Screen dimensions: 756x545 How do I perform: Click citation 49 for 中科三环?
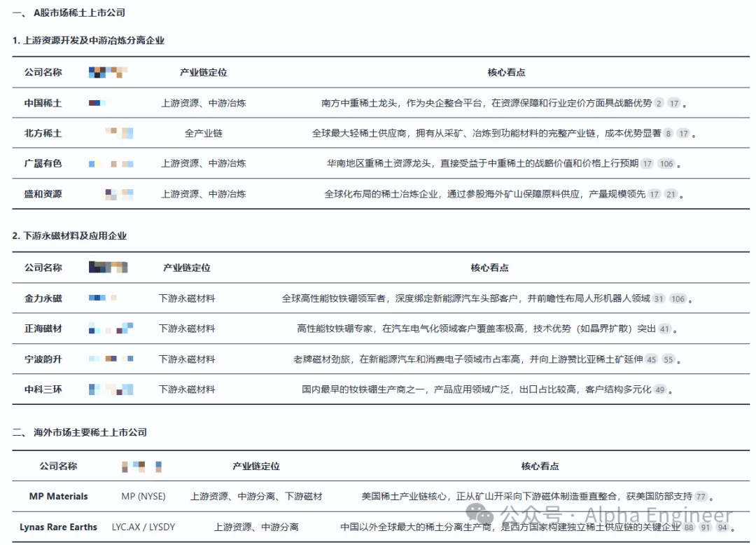click(x=659, y=389)
